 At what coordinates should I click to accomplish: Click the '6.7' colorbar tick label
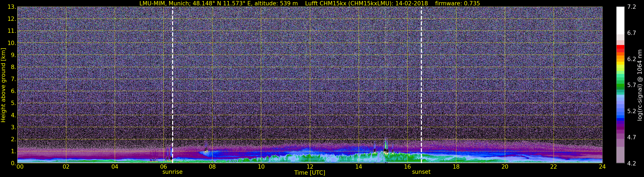pyautogui.click(x=632, y=33)
